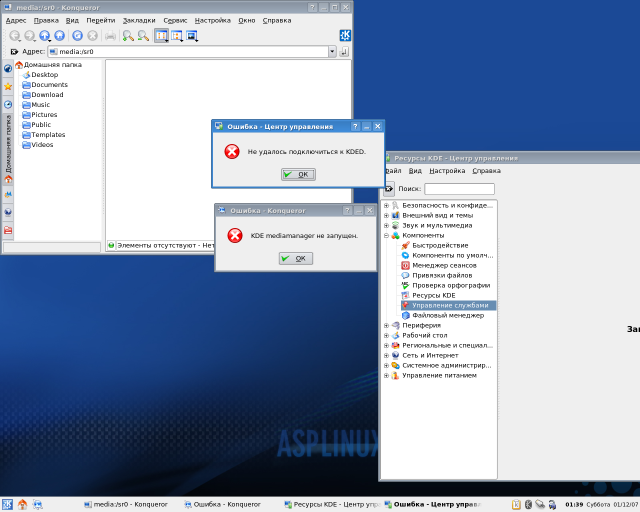Image resolution: width=640 pixels, height=512 pixels.
Task: Select the Desktop folder in sidebar tree
Action: (40, 75)
